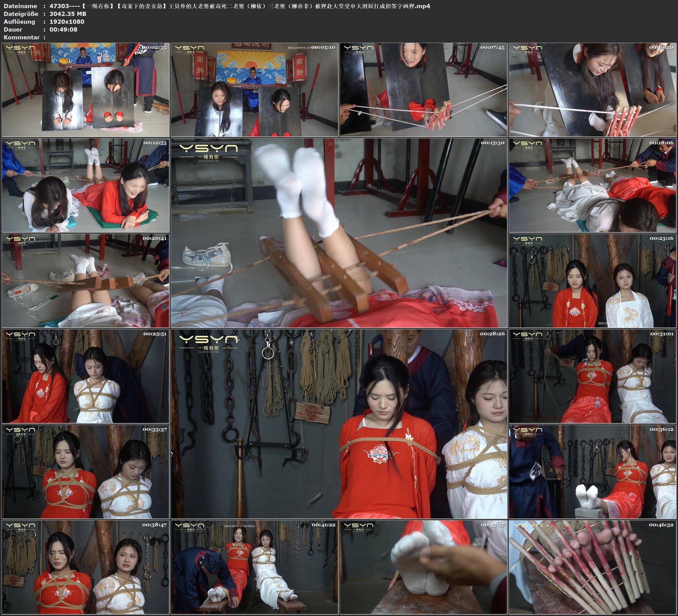Open the thumbnail marked 00:38:47
This screenshot has width=678, height=616.
(85, 567)
